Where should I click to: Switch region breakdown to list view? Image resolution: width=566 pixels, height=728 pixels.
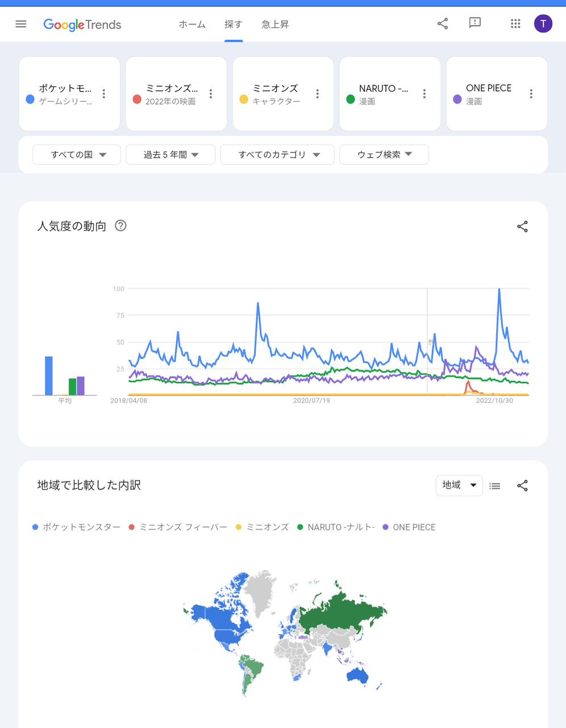(x=495, y=486)
